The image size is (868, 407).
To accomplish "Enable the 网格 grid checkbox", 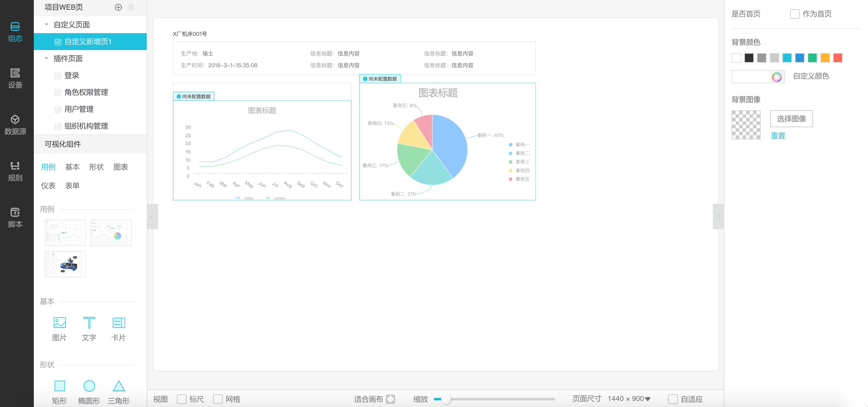I will [x=218, y=399].
